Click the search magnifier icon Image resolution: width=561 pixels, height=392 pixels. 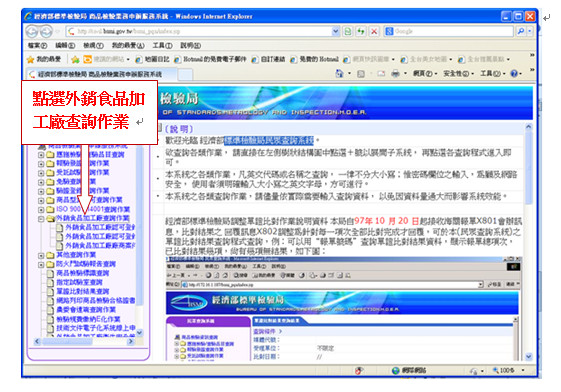pyautogui.click(x=521, y=31)
